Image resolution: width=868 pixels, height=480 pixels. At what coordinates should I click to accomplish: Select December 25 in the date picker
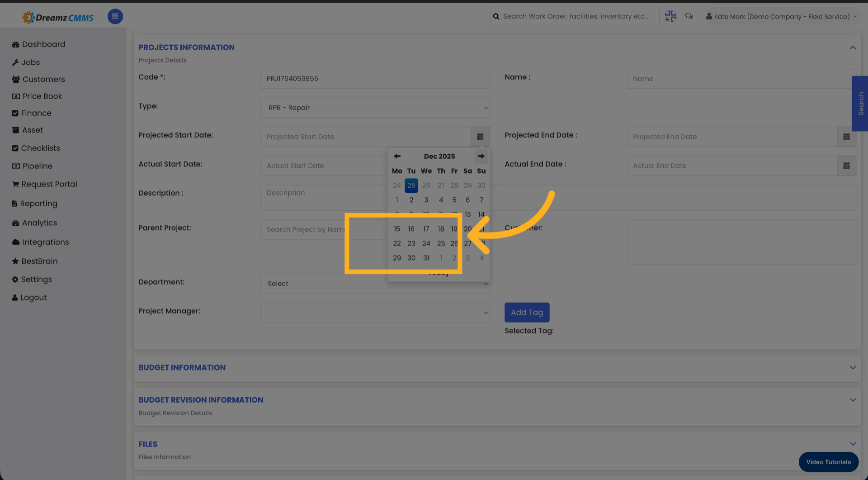click(x=441, y=243)
